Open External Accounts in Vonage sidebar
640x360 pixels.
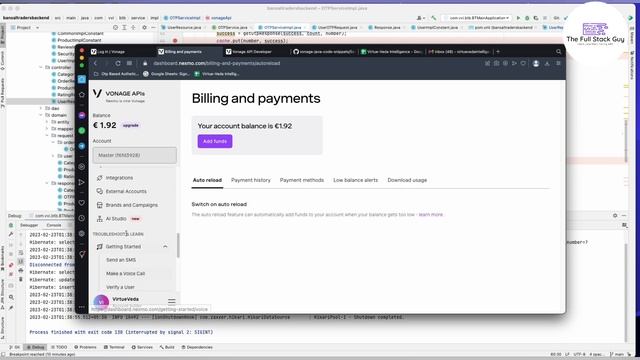[126, 191]
